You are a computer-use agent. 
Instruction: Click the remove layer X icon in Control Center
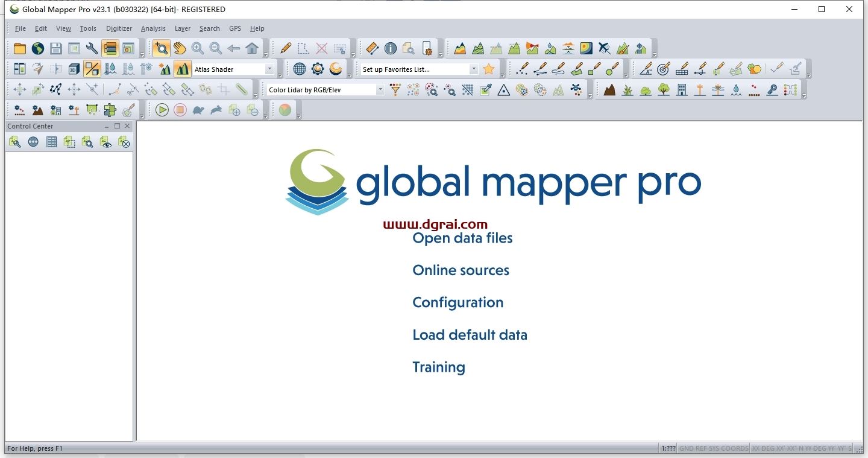tap(124, 142)
